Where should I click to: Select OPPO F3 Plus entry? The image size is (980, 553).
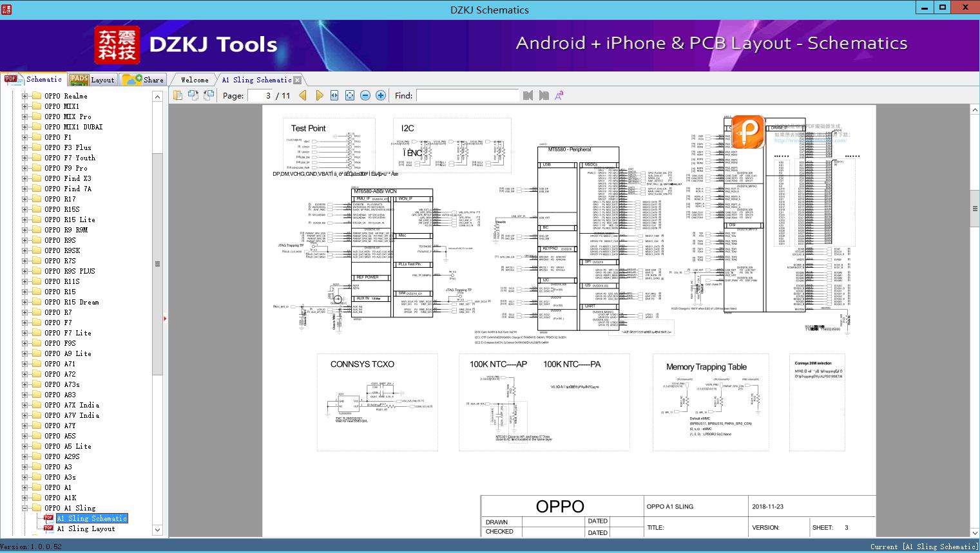tap(68, 147)
